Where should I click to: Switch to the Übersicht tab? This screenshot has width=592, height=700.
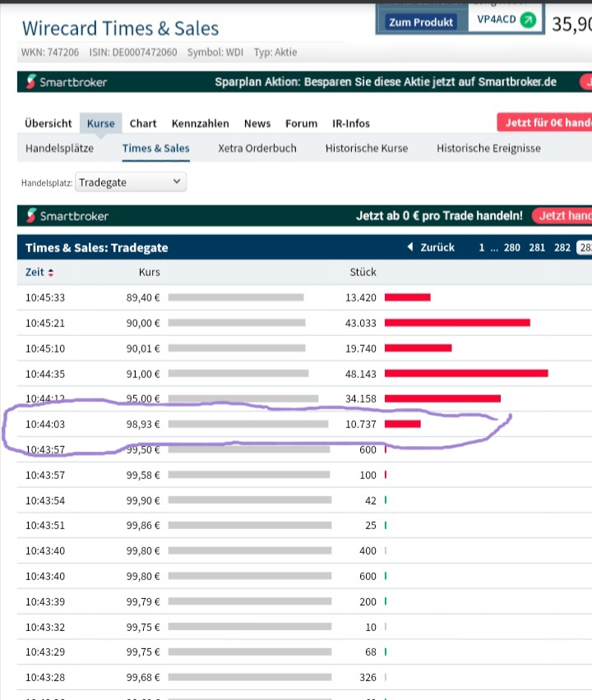(49, 123)
